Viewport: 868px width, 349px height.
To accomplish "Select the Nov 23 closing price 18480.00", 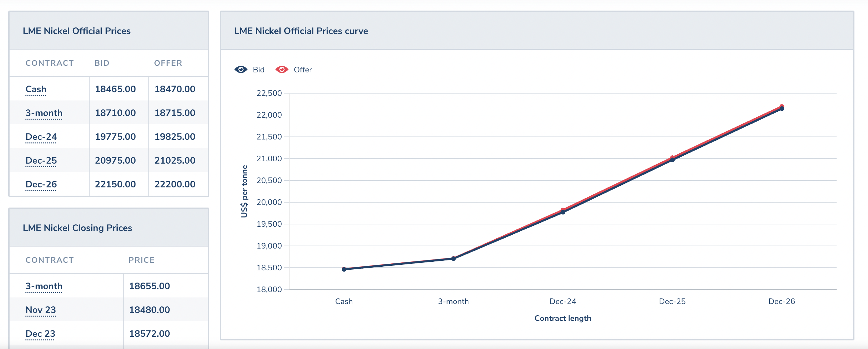I will (x=150, y=310).
